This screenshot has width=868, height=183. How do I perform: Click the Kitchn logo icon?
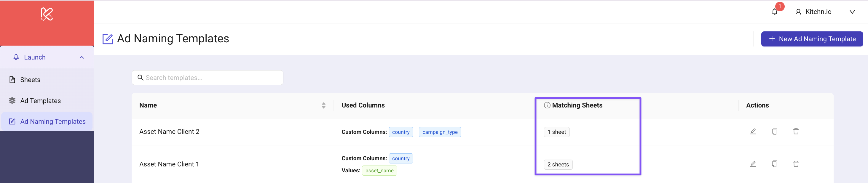pos(47,14)
